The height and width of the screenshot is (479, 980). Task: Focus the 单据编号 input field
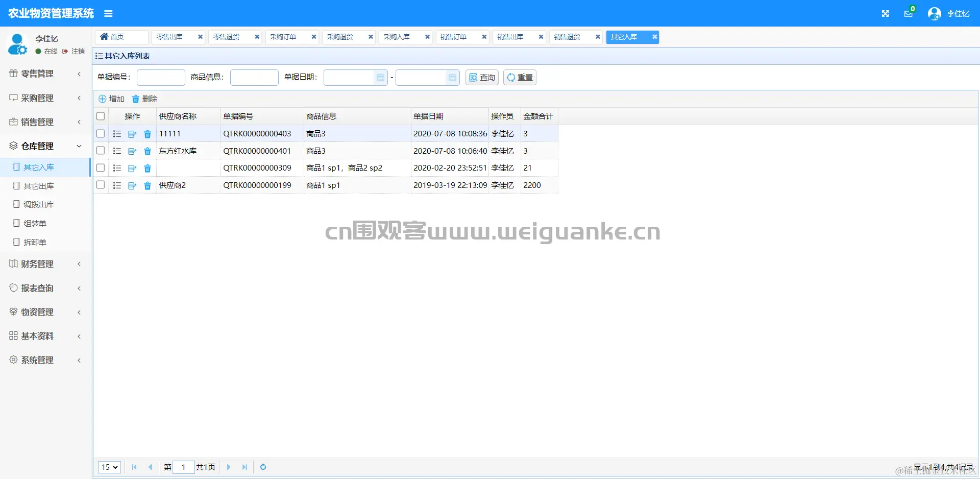(x=161, y=78)
